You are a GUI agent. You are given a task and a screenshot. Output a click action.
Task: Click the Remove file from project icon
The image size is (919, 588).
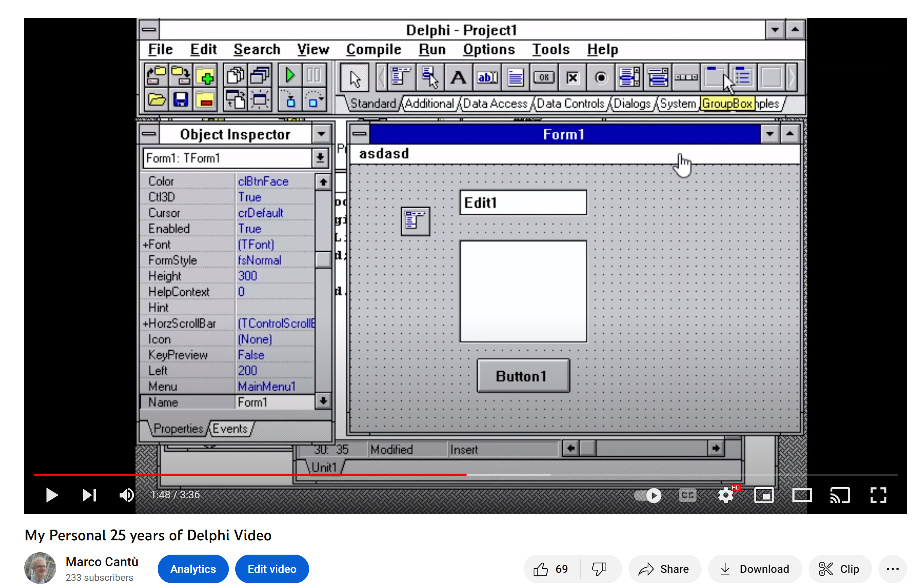(205, 99)
